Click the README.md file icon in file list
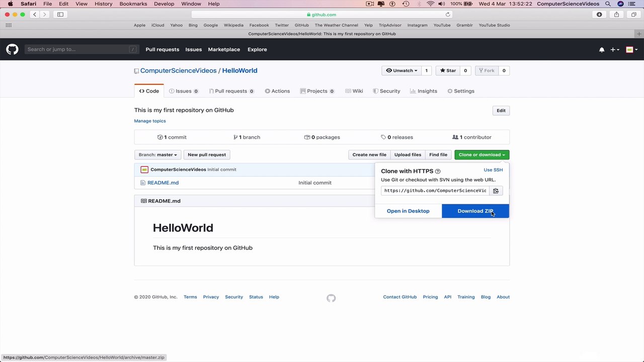 tap(143, 183)
